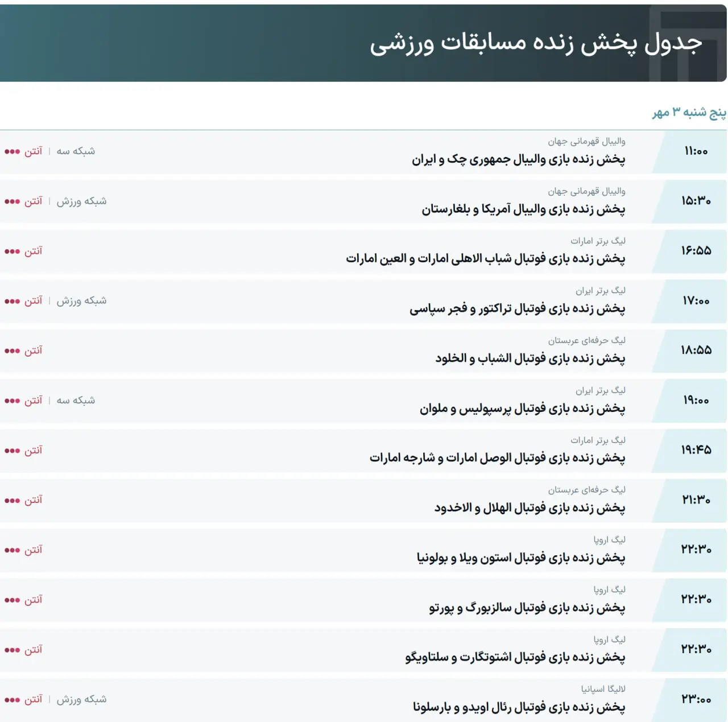Click the پنج شنبه ۳ مهر date heading
The image size is (728, 722).
pos(689,113)
